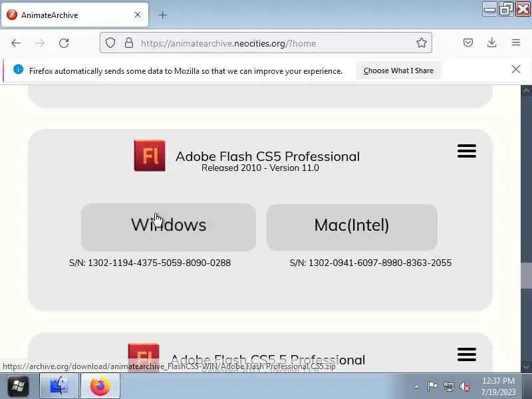Click Firefox icon in taskbar
The image size is (532, 399).
tap(100, 386)
